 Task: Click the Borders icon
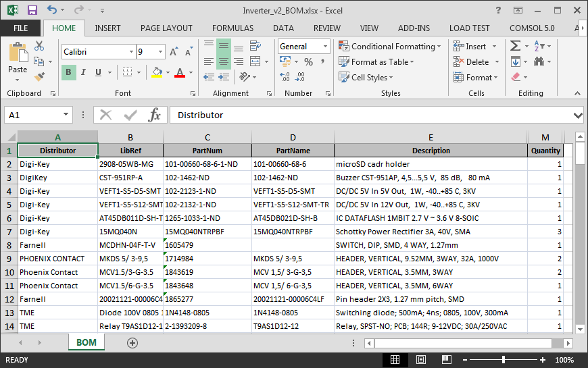(128, 72)
